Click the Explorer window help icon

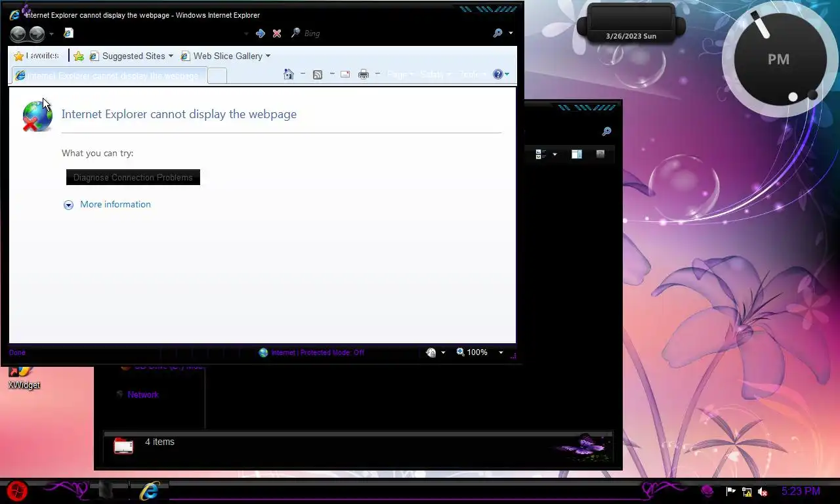click(600, 154)
